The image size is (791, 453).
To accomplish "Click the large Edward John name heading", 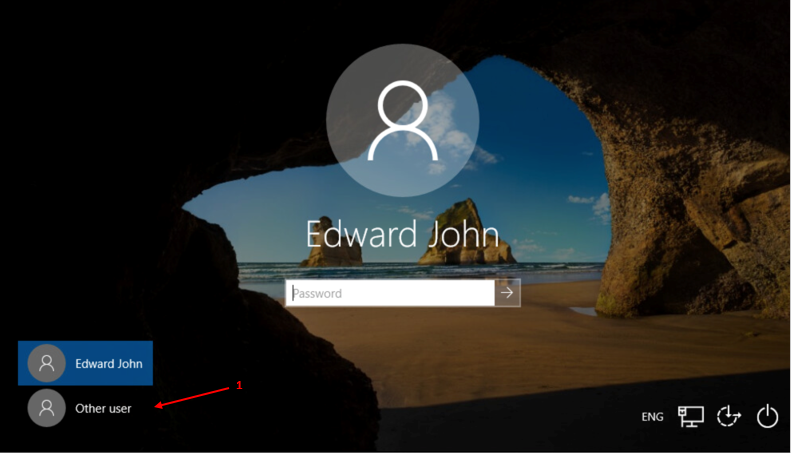I will [402, 236].
